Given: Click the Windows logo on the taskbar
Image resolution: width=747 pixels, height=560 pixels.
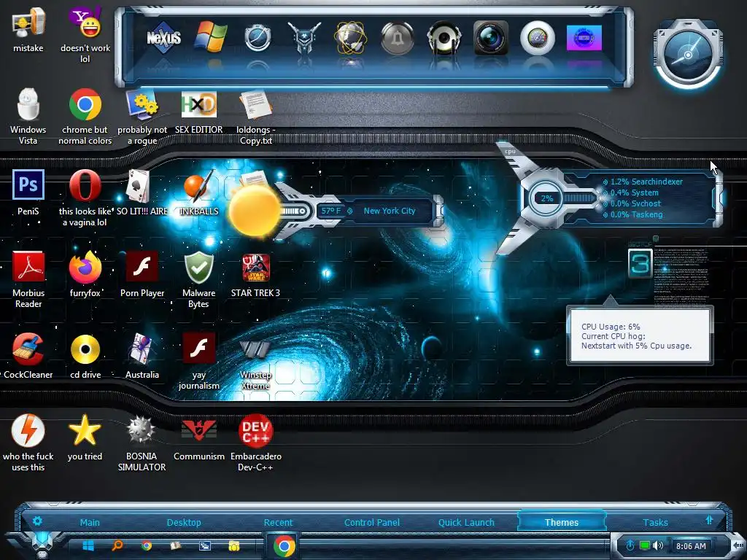Looking at the screenshot, I should point(88,545).
